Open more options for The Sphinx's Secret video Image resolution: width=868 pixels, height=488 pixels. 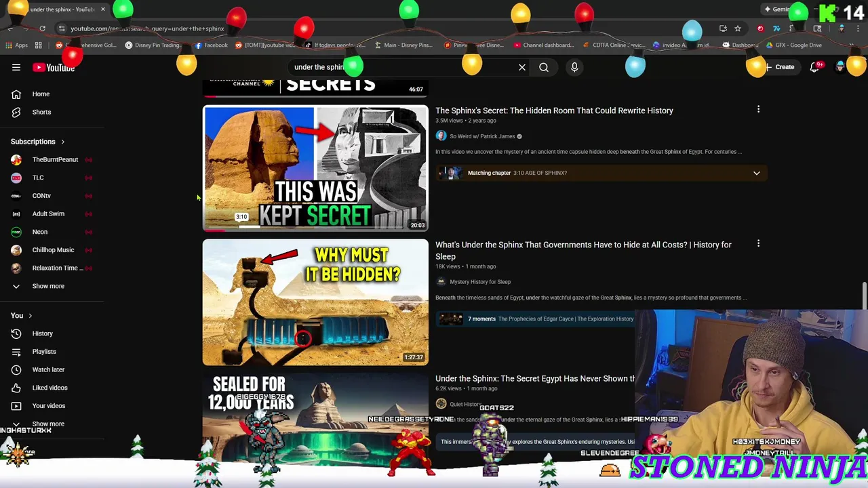pos(758,109)
